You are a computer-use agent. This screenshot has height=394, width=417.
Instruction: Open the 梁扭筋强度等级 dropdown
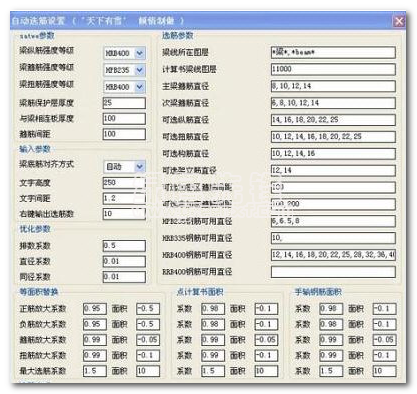coord(140,87)
